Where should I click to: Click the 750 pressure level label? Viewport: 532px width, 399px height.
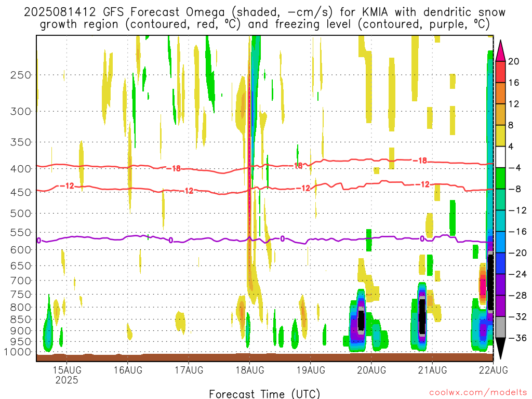pos(21,295)
